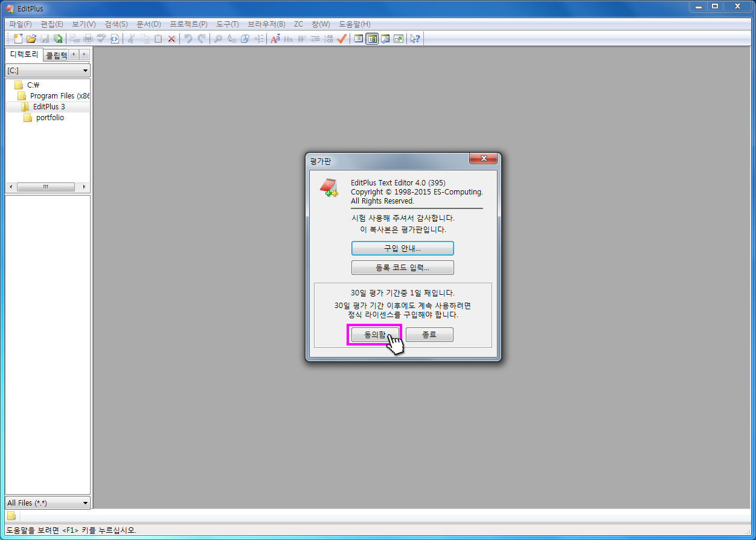The height and width of the screenshot is (540, 756).
Task: Click the tab scroll right arrow
Action: click(85, 54)
